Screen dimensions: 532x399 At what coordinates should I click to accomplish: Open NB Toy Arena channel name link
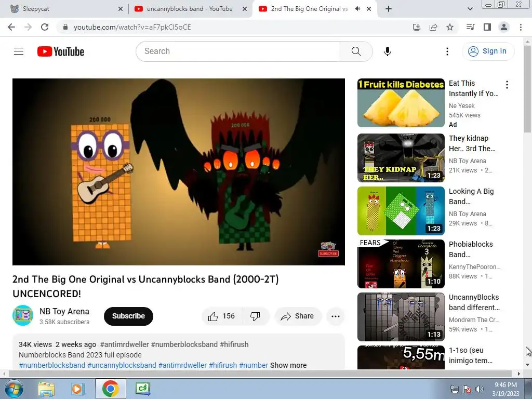click(64, 312)
